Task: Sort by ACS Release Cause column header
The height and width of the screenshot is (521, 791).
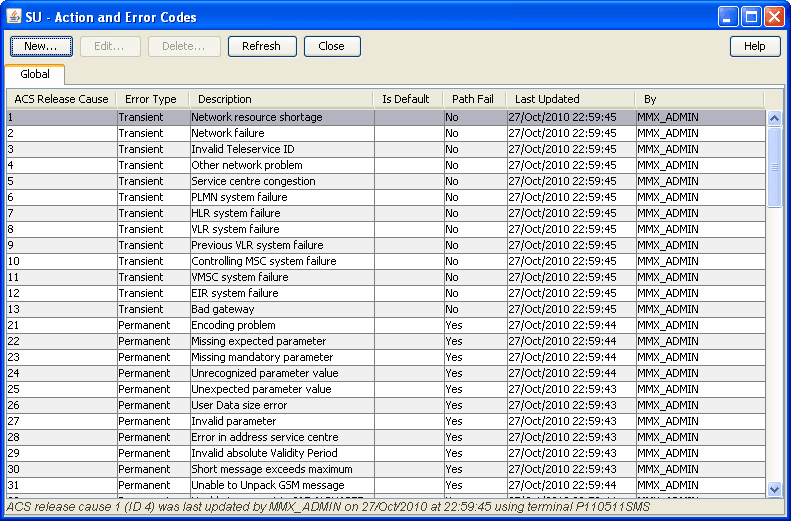Action: coord(62,99)
